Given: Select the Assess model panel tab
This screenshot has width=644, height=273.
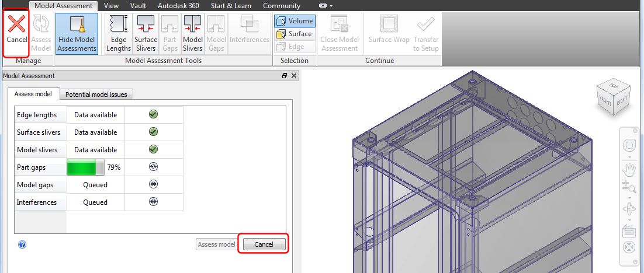Looking at the screenshot, I should pos(33,94).
